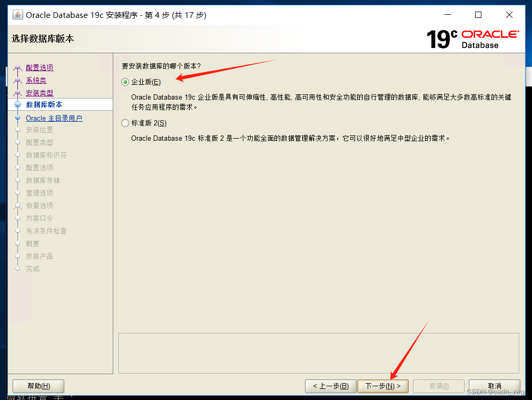Minimize the Oracle installer window
532x400 pixels.
[x=448, y=15]
